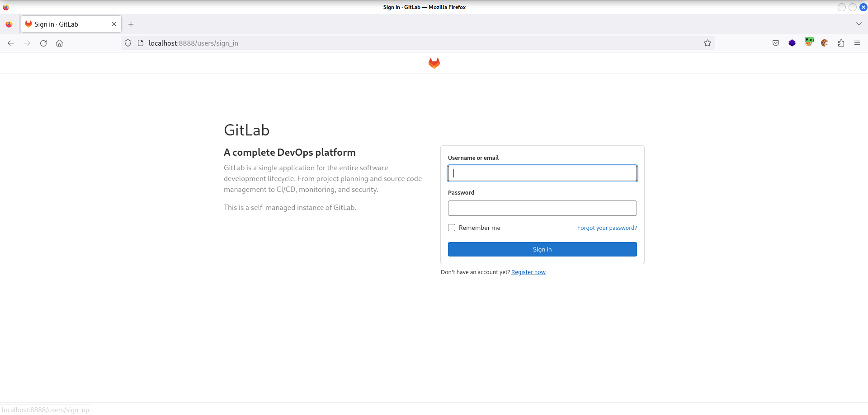Click the Remember me label text

pyautogui.click(x=480, y=228)
